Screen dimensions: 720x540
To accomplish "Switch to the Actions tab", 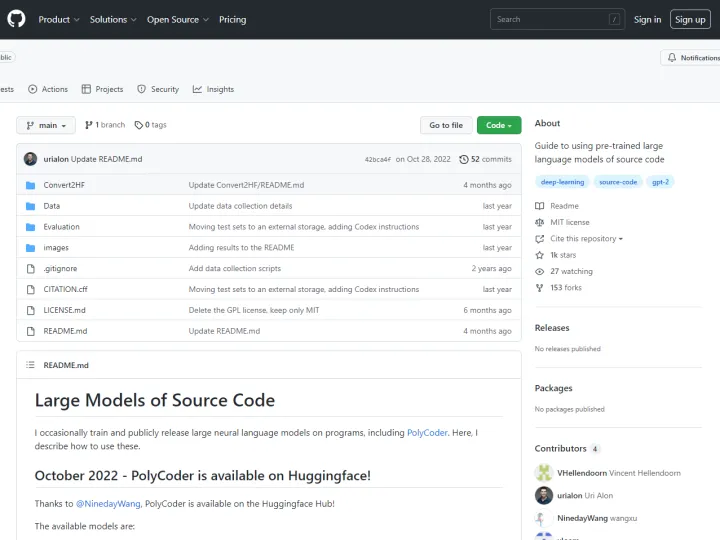I will [48, 89].
